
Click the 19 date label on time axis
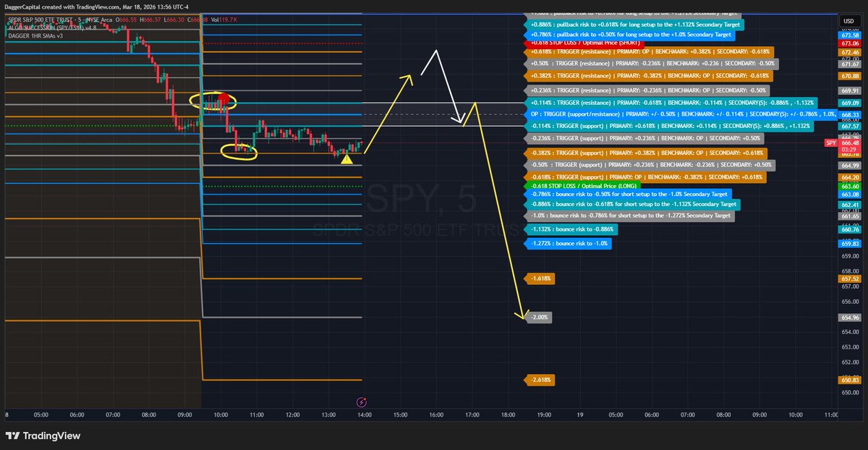pos(580,415)
